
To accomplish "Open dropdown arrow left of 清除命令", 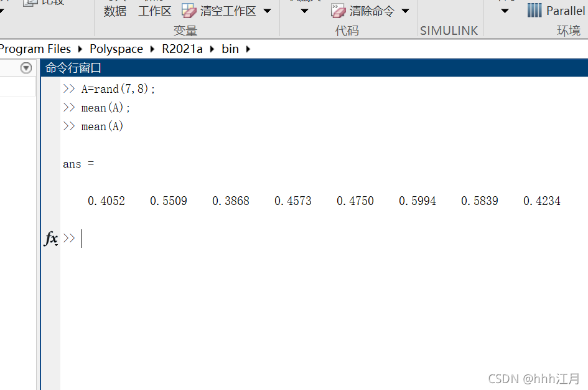I will (x=305, y=11).
